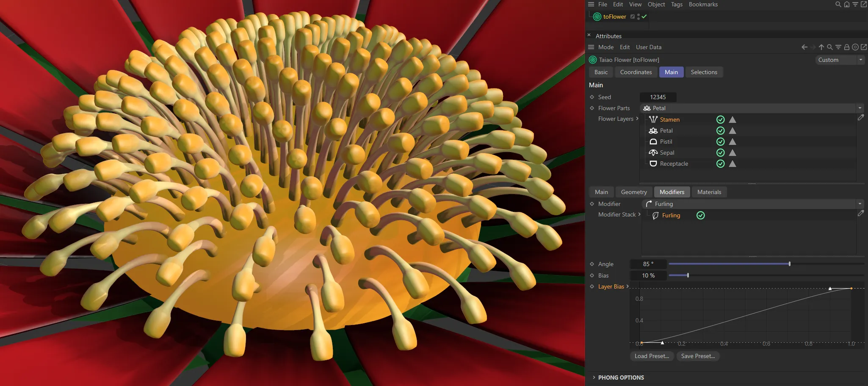This screenshot has width=868, height=386.
Task: Click the Save Preset button
Action: pos(698,356)
